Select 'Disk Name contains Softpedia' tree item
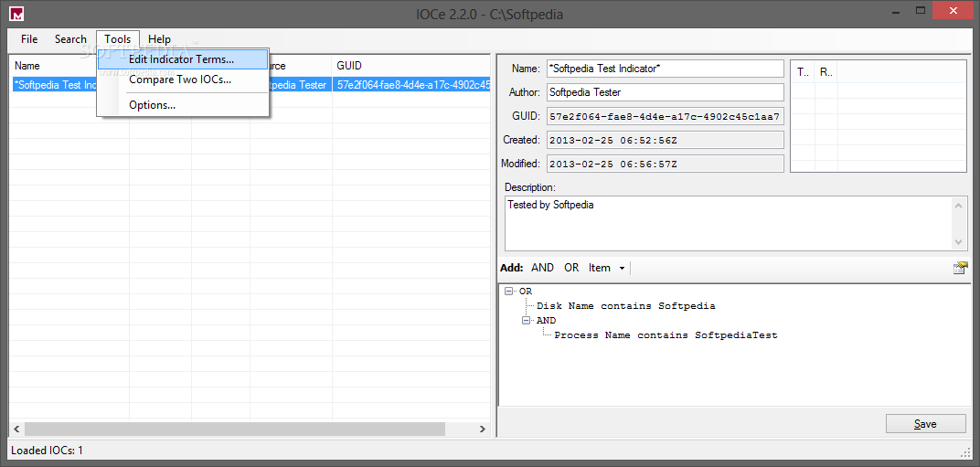 click(625, 306)
